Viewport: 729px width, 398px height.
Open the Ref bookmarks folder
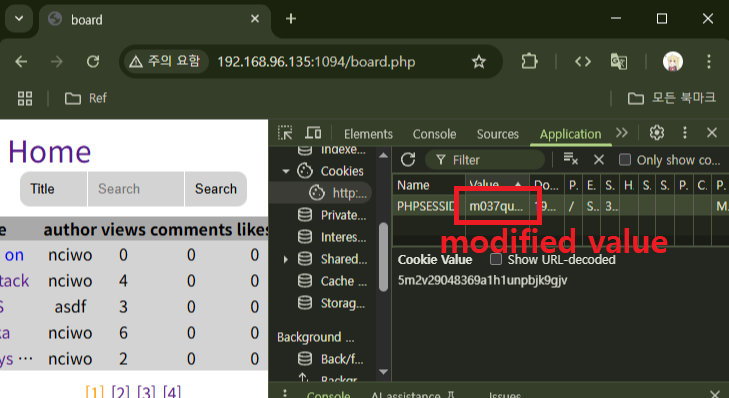coord(86,98)
